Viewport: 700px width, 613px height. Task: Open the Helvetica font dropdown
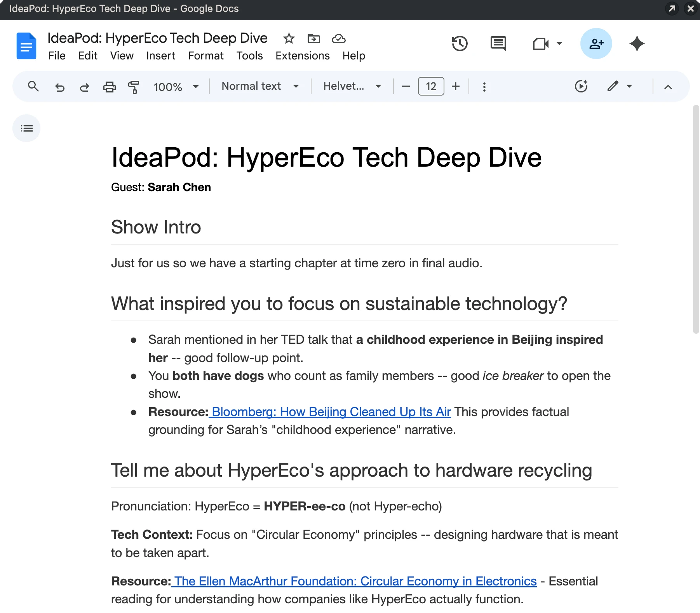tap(352, 86)
